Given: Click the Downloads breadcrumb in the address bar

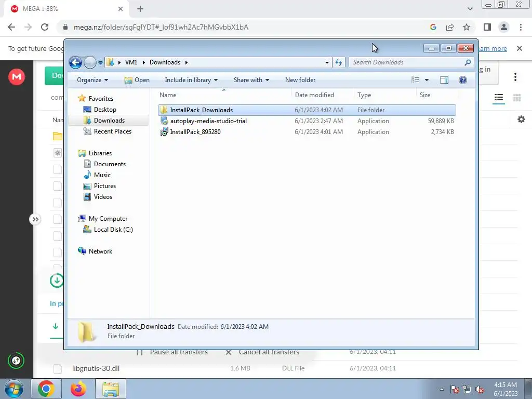Looking at the screenshot, I should pos(165,62).
